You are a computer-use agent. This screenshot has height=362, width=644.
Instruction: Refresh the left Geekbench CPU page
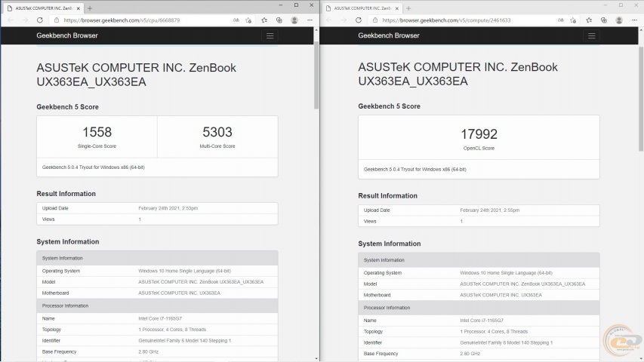(x=40, y=20)
